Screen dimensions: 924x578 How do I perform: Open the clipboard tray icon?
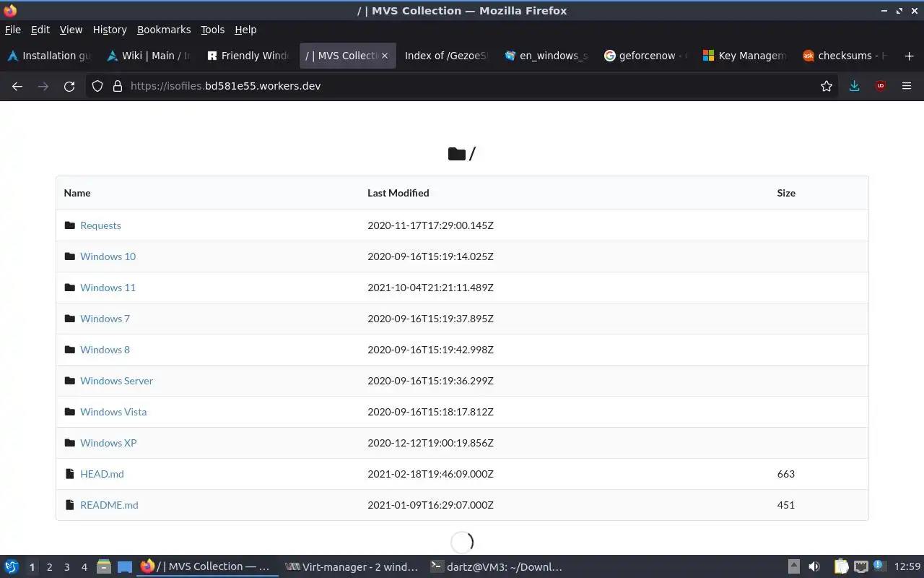click(x=841, y=566)
